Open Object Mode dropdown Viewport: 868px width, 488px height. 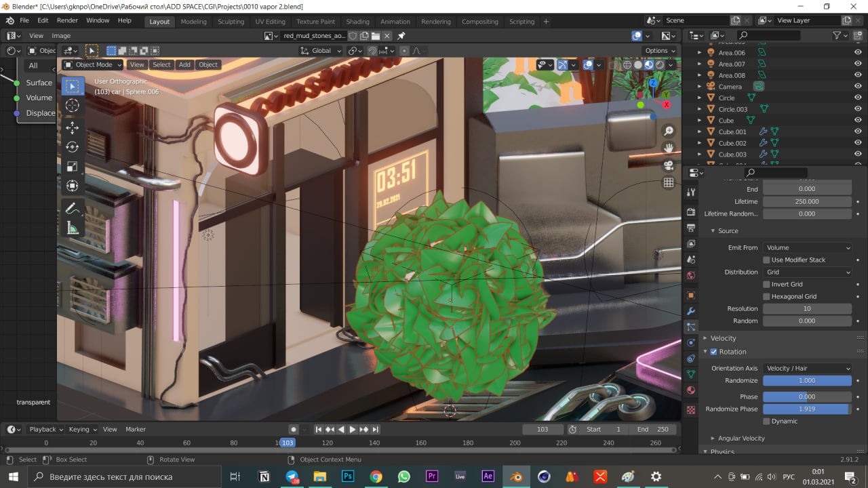coord(93,64)
